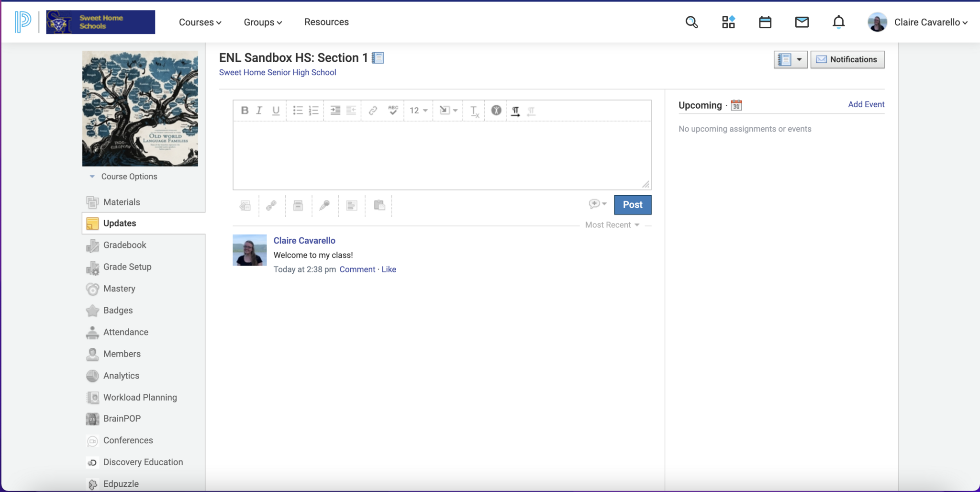Toggle underline text formatting
The height and width of the screenshot is (492, 980).
click(276, 111)
